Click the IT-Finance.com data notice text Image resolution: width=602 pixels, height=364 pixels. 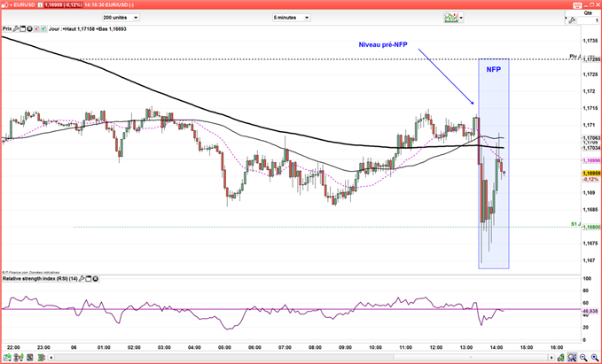31,273
